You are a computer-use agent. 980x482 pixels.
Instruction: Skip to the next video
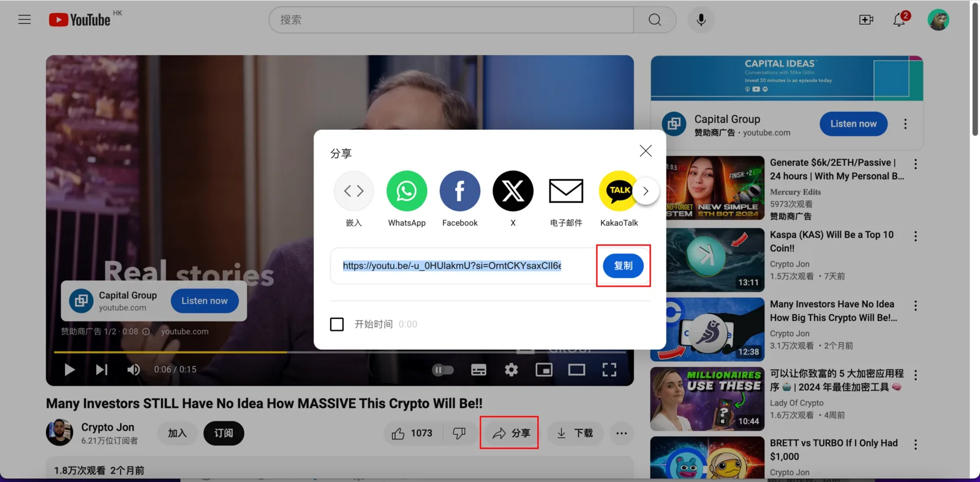[102, 369]
